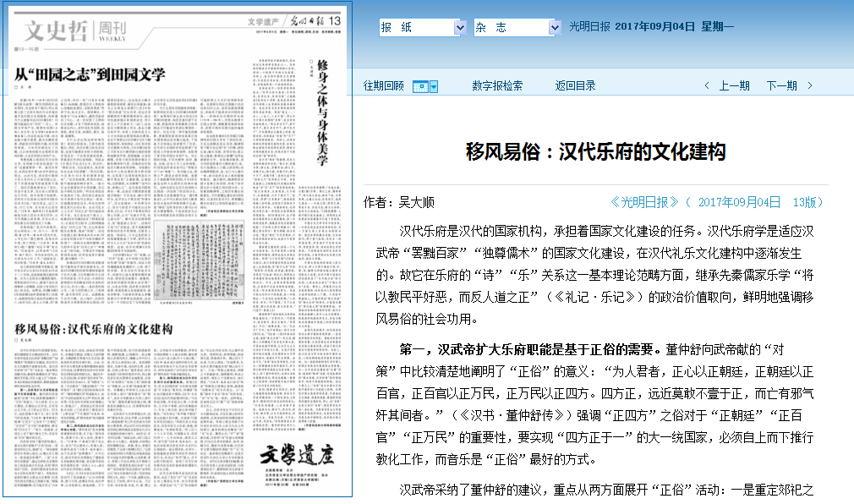Open the 报纸 dropdown selector
The image size is (854, 504).
pyautogui.click(x=423, y=27)
